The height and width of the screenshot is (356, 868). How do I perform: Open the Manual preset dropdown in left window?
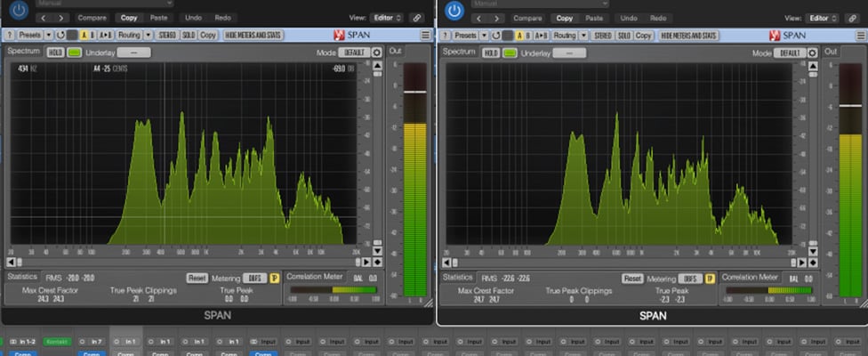coord(104,4)
